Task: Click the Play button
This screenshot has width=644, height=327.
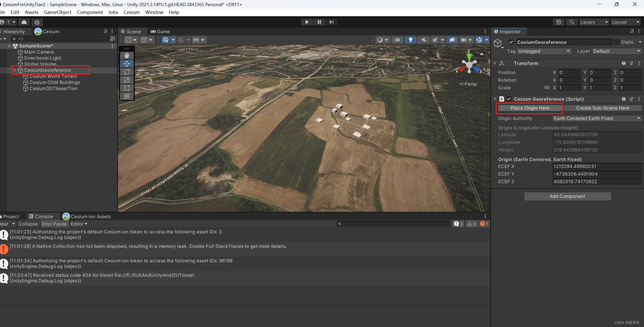Action: (x=307, y=22)
